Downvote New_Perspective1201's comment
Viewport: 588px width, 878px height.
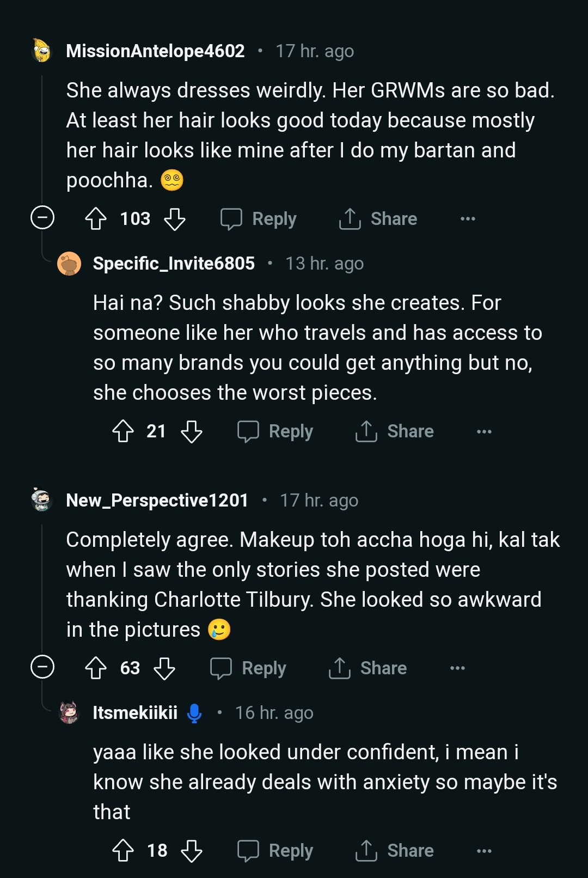[x=164, y=668]
